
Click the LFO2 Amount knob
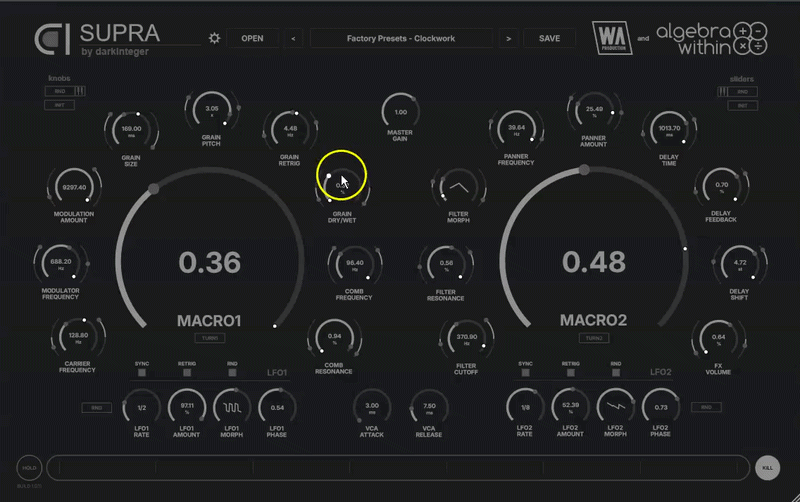[x=570, y=407]
